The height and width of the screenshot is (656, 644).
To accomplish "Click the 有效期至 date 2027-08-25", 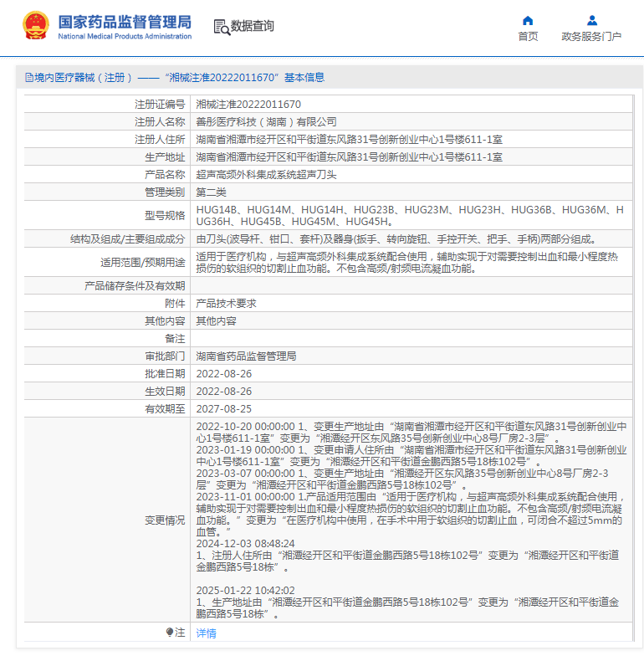I will click(x=223, y=408).
